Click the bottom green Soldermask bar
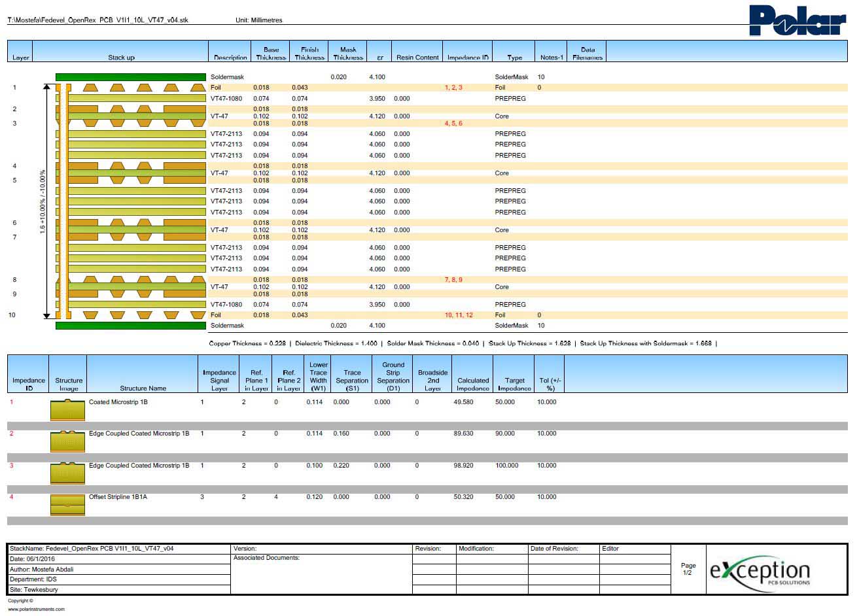Screen dimensions: 859x616 131,326
